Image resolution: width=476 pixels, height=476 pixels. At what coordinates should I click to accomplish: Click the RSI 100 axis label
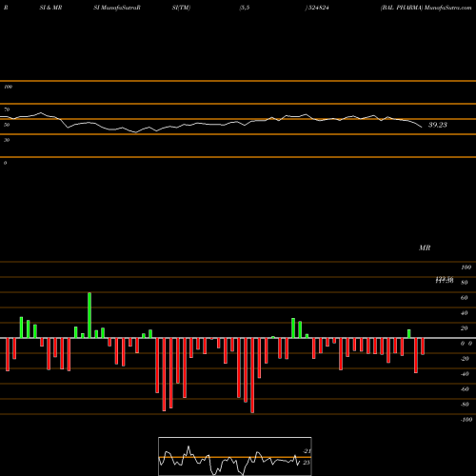point(8,87)
